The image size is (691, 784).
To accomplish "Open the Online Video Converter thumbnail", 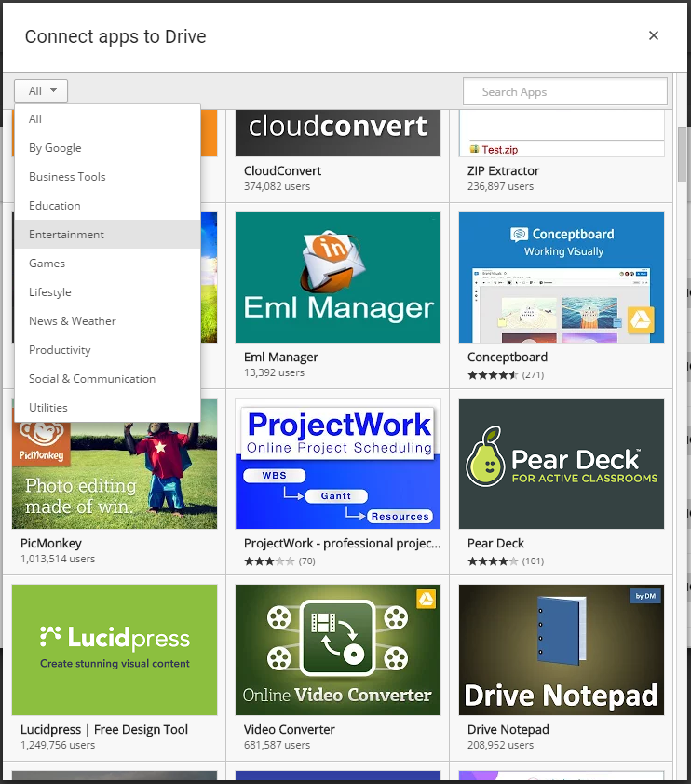I will [x=338, y=650].
